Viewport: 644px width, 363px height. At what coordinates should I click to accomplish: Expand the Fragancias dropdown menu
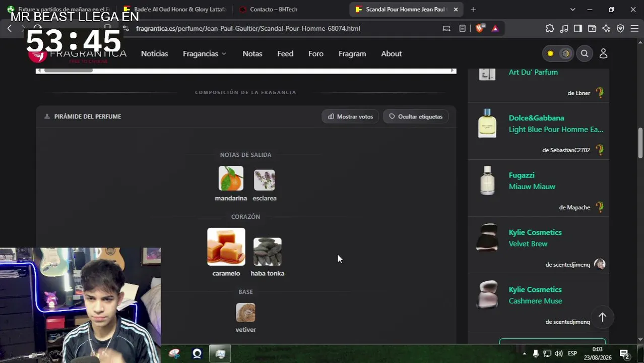[205, 53]
